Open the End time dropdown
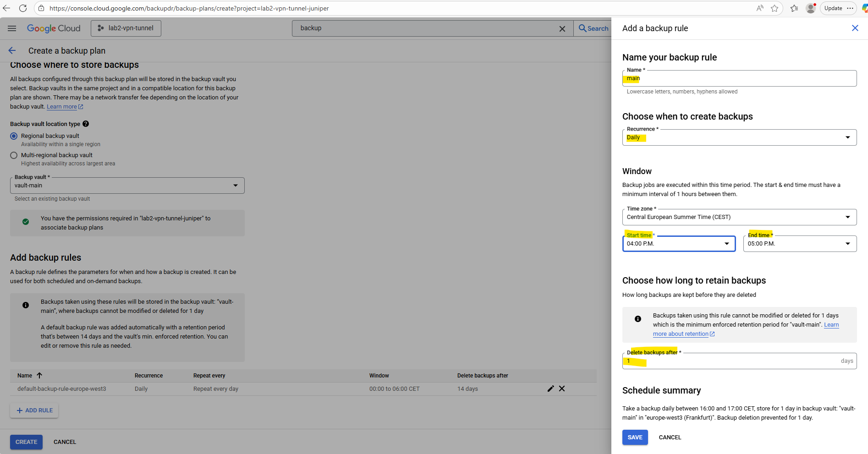The height and width of the screenshot is (454, 868). pos(800,244)
